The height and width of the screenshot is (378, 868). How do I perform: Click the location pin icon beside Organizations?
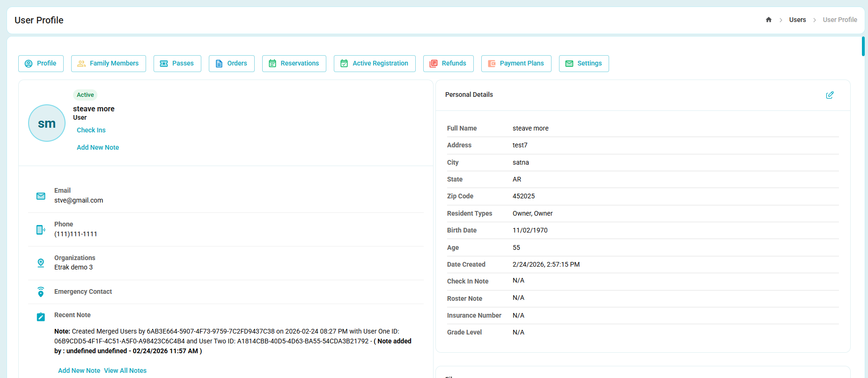(41, 263)
